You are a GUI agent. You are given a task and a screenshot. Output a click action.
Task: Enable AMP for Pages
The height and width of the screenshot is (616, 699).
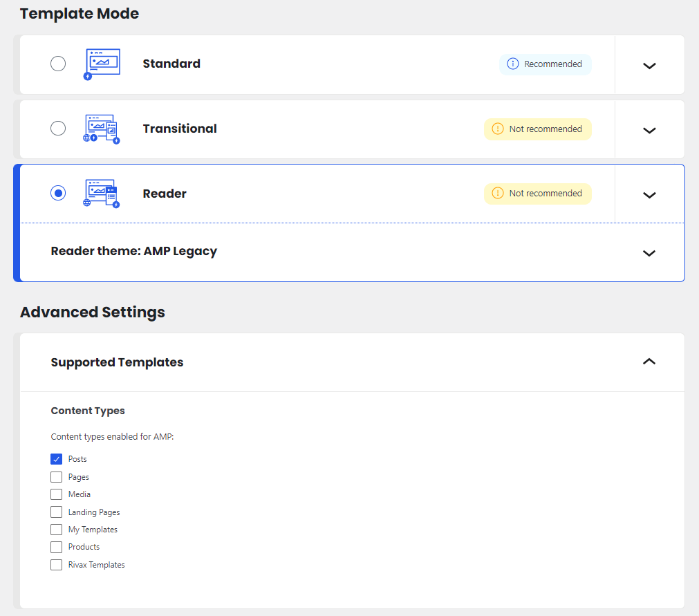pyautogui.click(x=57, y=477)
